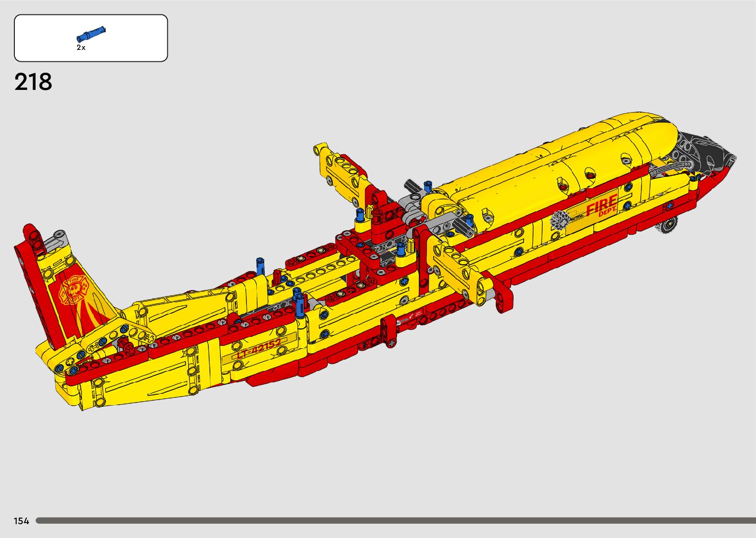Click the blue pin part in the parts box
This screenshot has width=756, height=538.
91,34
